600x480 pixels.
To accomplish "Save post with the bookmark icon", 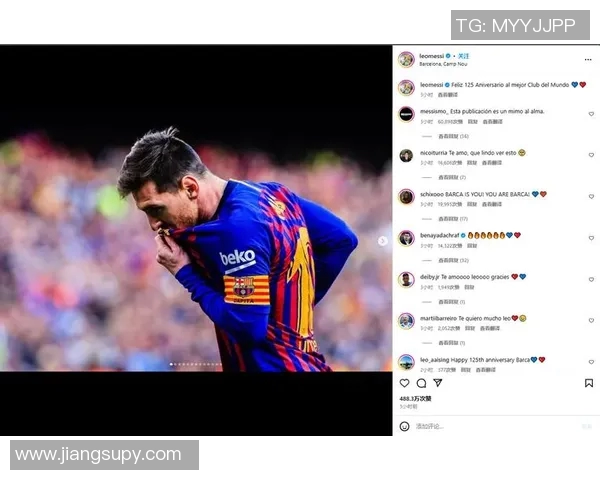I will pyautogui.click(x=589, y=383).
